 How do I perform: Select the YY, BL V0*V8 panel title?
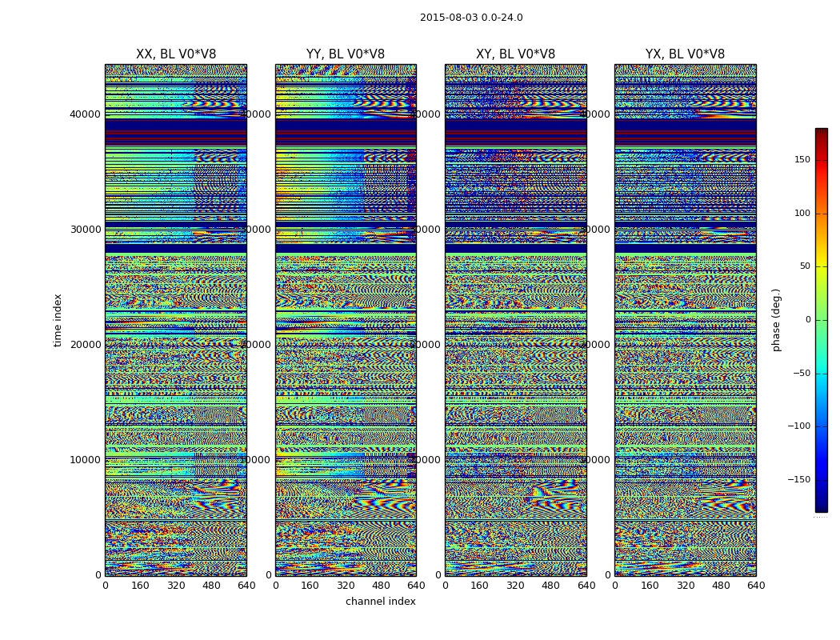pos(346,54)
